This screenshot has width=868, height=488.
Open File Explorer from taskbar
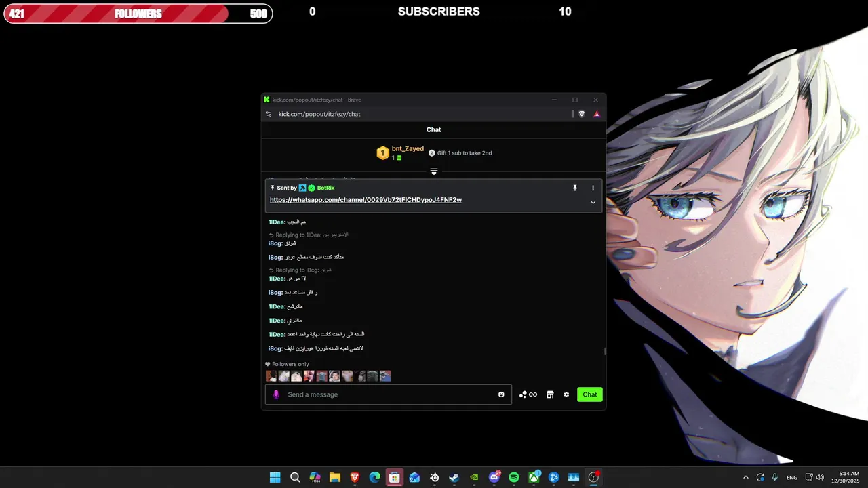[335, 477]
